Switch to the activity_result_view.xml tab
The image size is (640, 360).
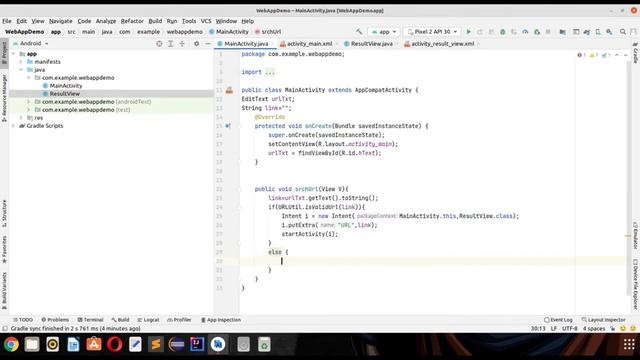point(442,44)
